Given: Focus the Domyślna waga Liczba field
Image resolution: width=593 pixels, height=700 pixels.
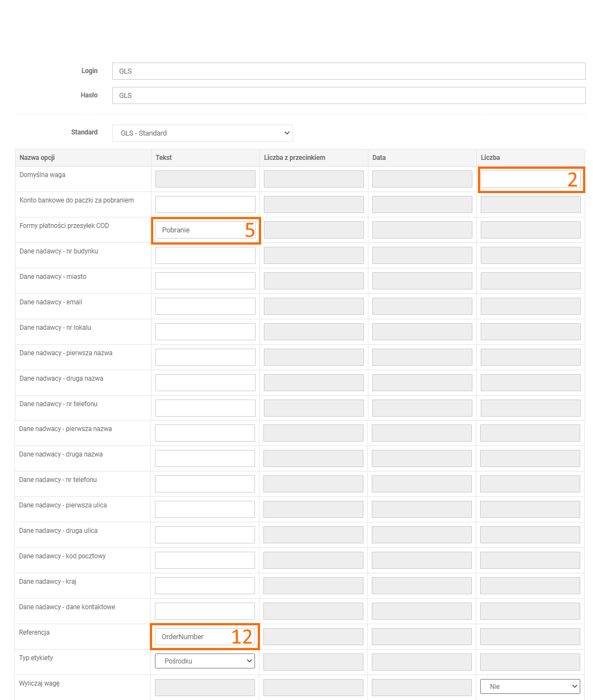Looking at the screenshot, I should click(x=523, y=179).
